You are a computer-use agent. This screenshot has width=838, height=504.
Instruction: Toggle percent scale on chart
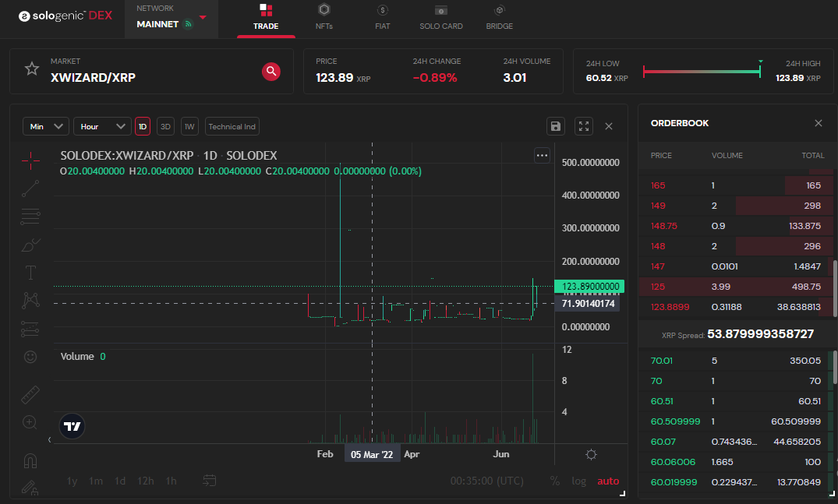(x=555, y=481)
